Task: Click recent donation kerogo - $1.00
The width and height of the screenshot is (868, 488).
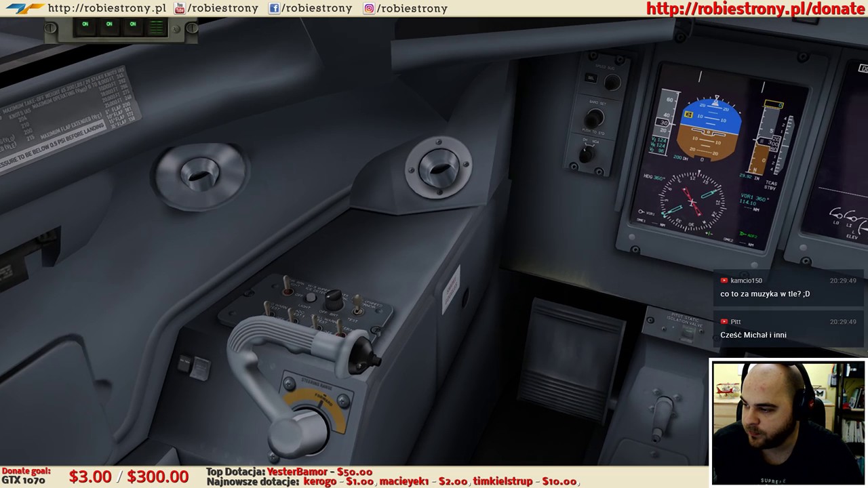Action: [338, 481]
